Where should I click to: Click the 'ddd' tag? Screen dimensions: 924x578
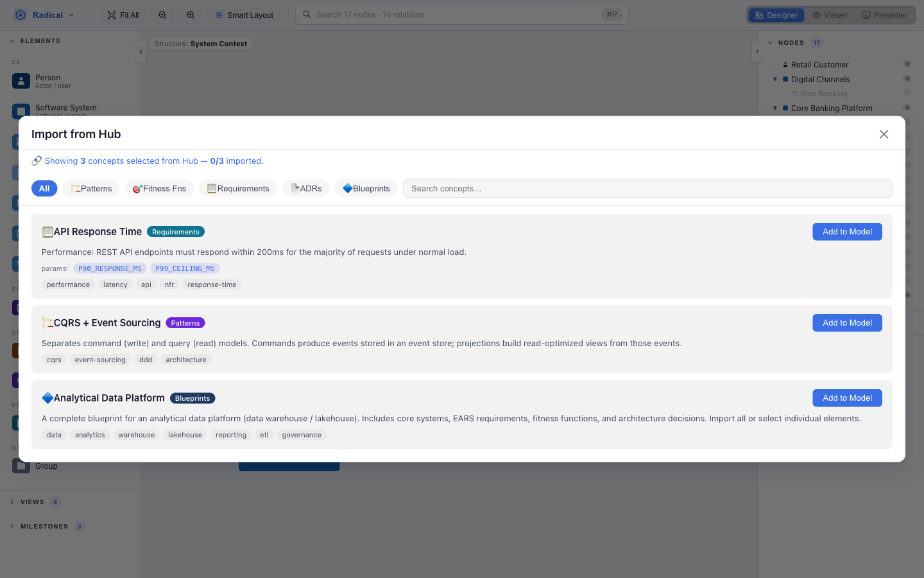point(146,360)
